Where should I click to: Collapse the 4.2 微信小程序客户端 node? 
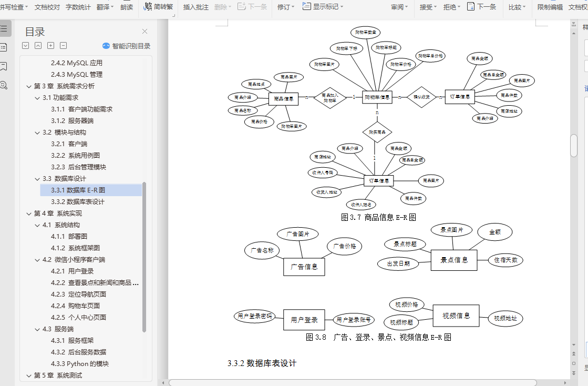tap(37, 260)
